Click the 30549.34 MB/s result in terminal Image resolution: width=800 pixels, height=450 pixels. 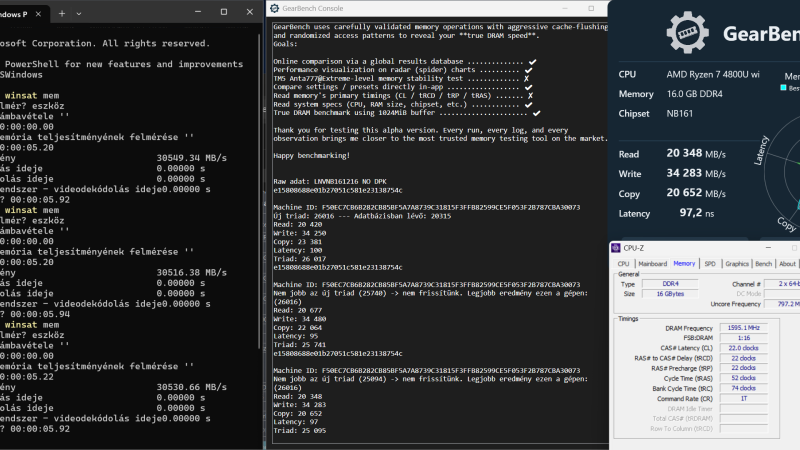tap(191, 158)
